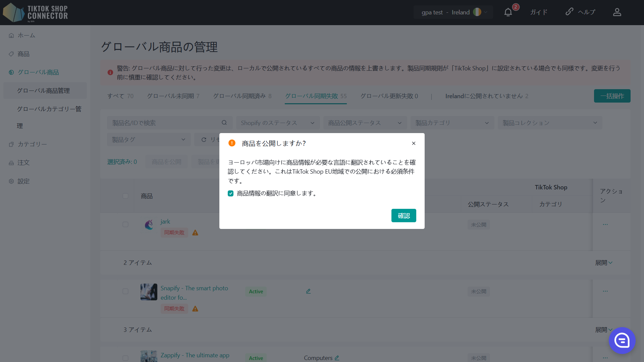The height and width of the screenshot is (362, 644).
Task: Switch to グローバル同期済み tab
Action: (242, 96)
